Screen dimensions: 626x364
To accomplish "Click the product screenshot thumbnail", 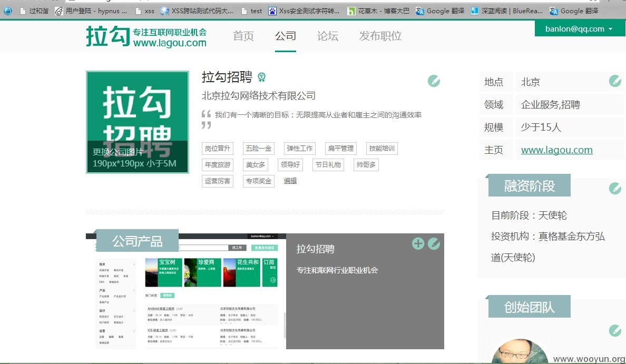I will coord(186,291).
